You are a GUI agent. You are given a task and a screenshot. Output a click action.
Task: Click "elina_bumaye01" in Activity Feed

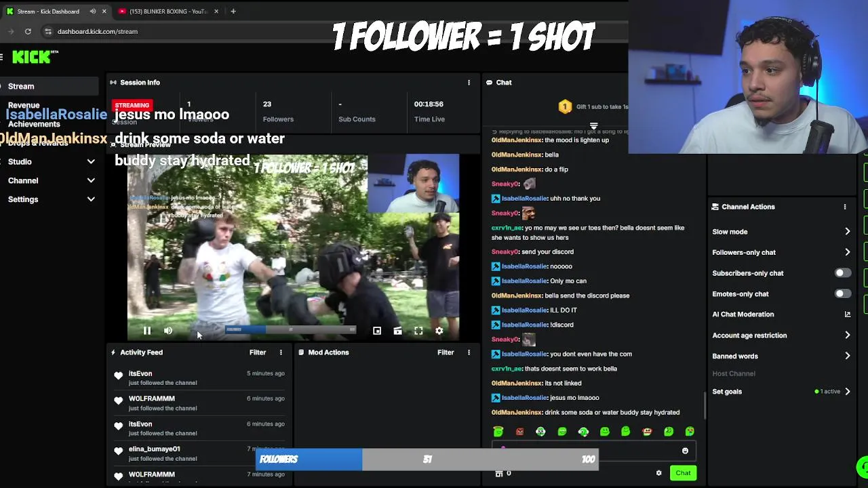(x=154, y=449)
